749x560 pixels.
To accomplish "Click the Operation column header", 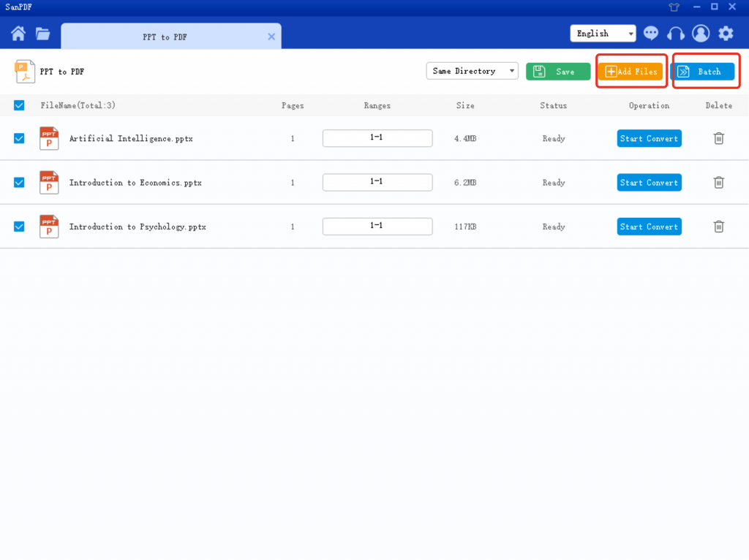I will tap(649, 105).
